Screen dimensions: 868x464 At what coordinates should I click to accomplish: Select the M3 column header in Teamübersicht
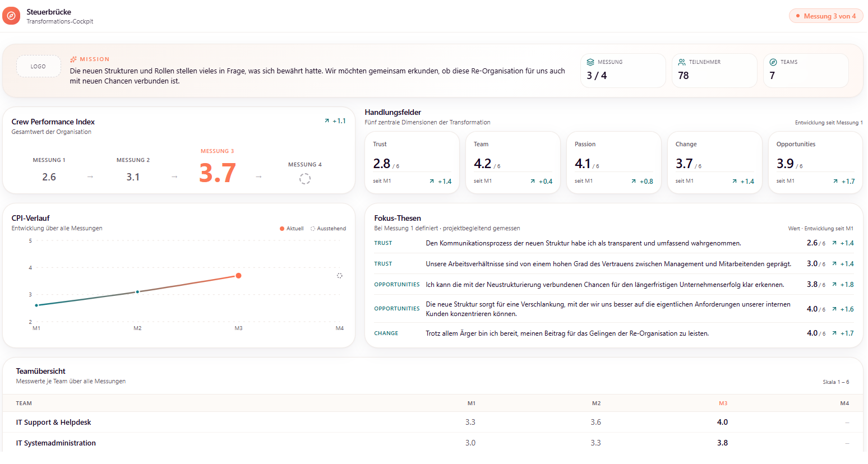pos(723,403)
